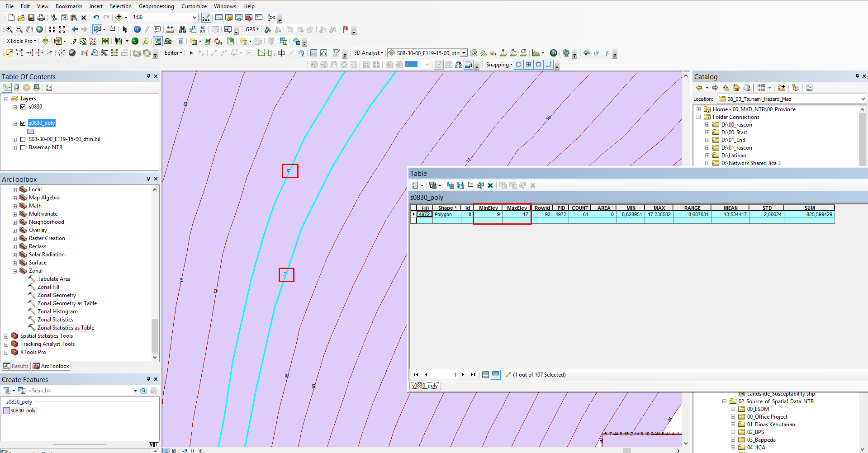Select the Pan hand tool
Image resolution: width=868 pixels, height=453 pixels.
[x=29, y=29]
